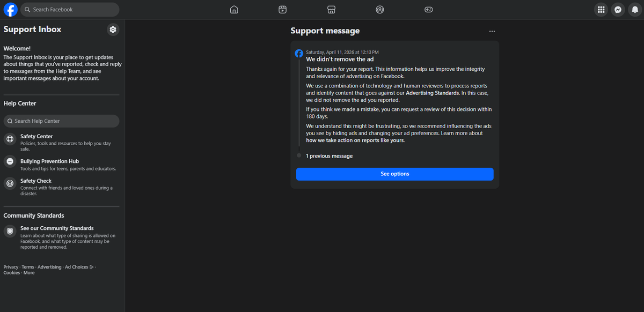Open the Support message three-dot menu
Screen dimensions: 644x312
[x=492, y=31]
